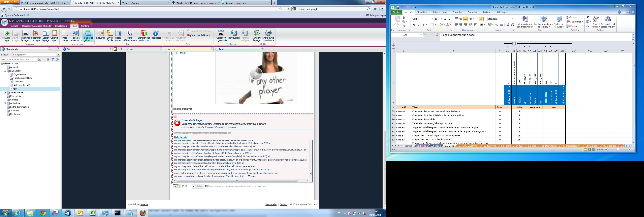The width and height of the screenshot is (644, 217).
Task: Toggle Underline (S) in Excel
Action: pyautogui.click(x=423, y=25)
